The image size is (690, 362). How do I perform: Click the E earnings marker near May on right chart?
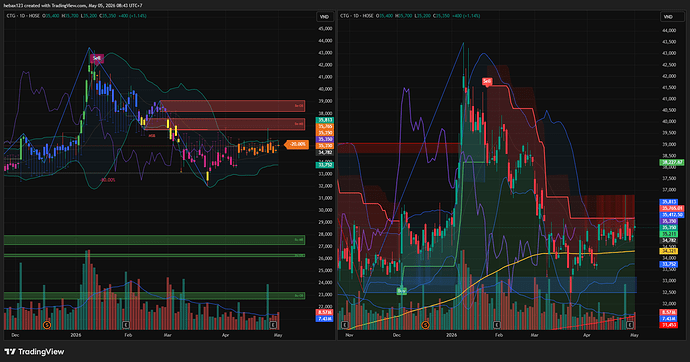[x=630, y=325]
